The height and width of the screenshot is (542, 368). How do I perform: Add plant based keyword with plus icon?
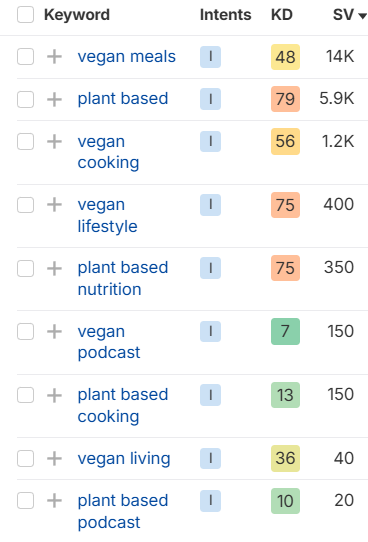tap(54, 100)
